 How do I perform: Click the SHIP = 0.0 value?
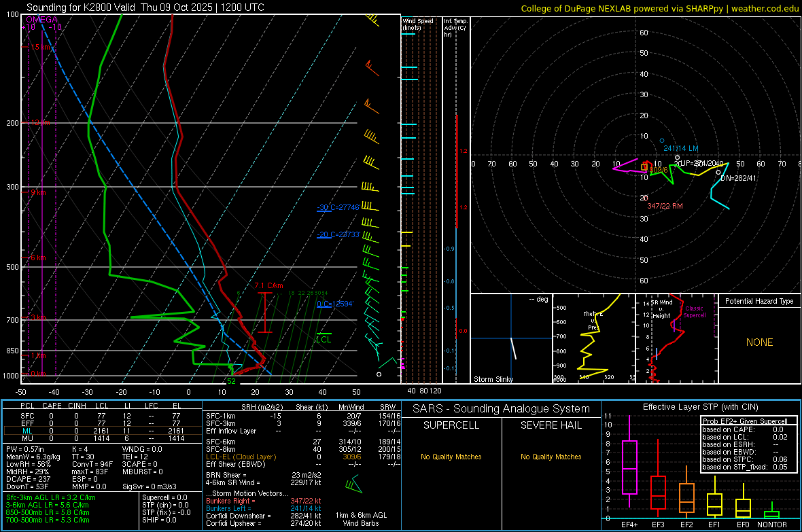click(159, 520)
